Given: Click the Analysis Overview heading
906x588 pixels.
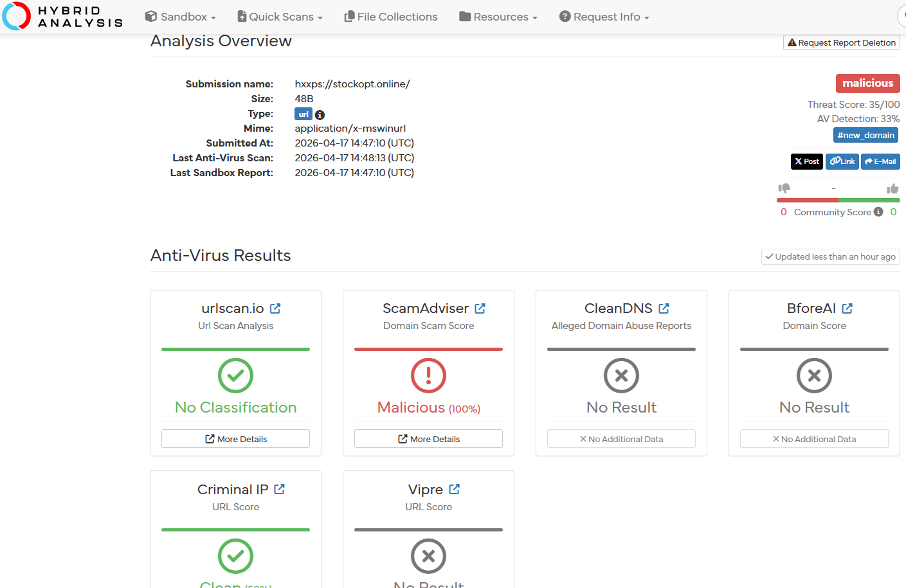Looking at the screenshot, I should click(221, 40).
